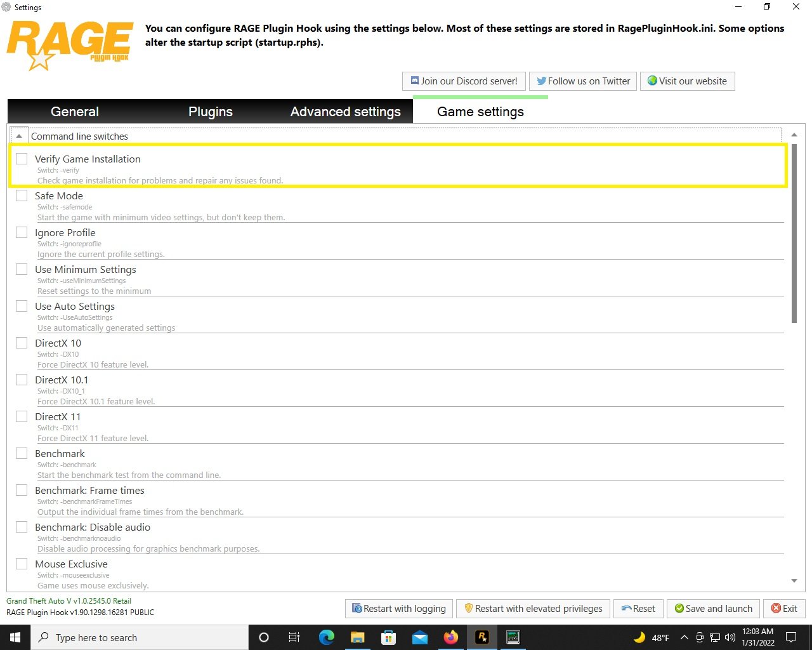Image resolution: width=812 pixels, height=650 pixels.
Task: Click Join our Discord server button
Action: (x=464, y=81)
